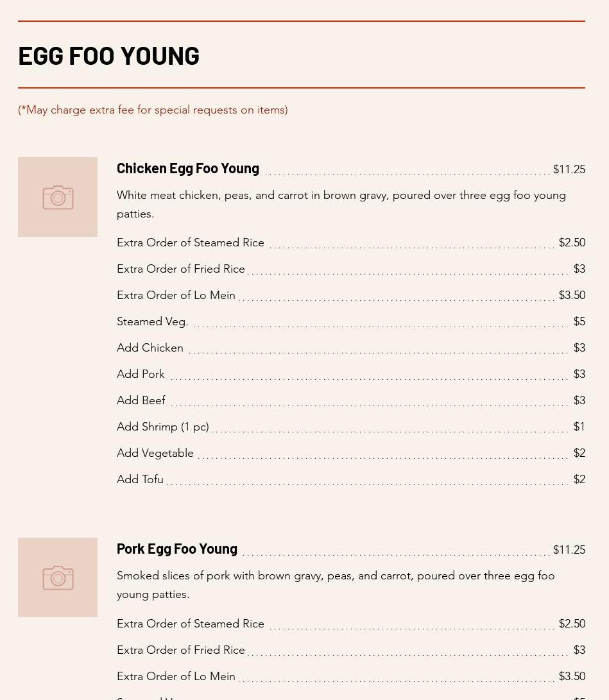This screenshot has height=700, width=609.
Task: Pick the Add Chicken option
Action: 150,348
